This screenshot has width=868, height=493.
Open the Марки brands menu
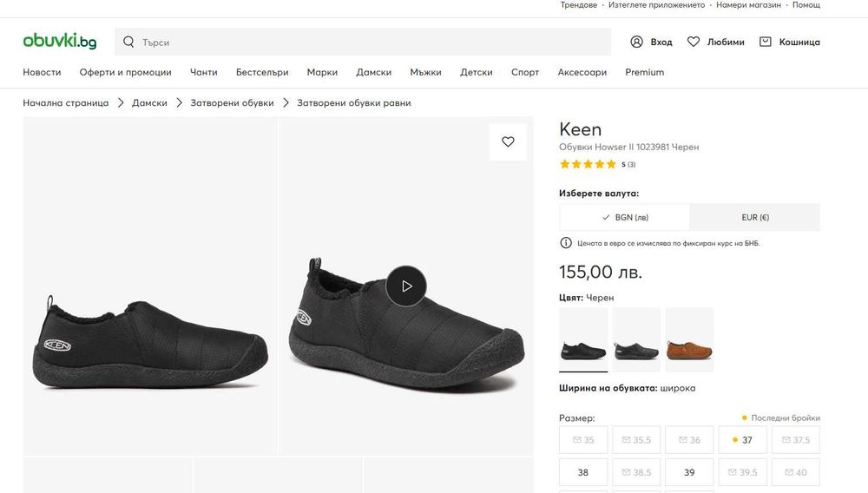point(322,72)
